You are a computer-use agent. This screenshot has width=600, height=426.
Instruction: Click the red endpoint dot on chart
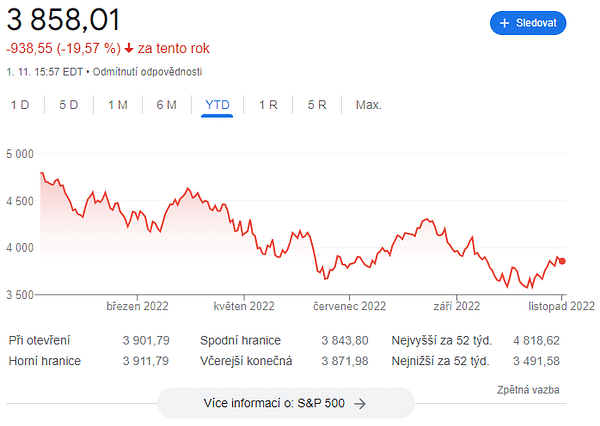[x=562, y=261]
